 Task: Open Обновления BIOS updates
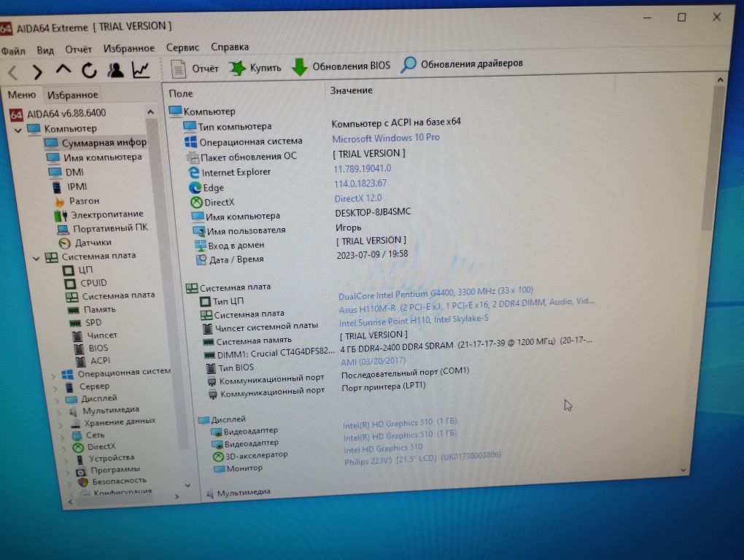point(341,66)
